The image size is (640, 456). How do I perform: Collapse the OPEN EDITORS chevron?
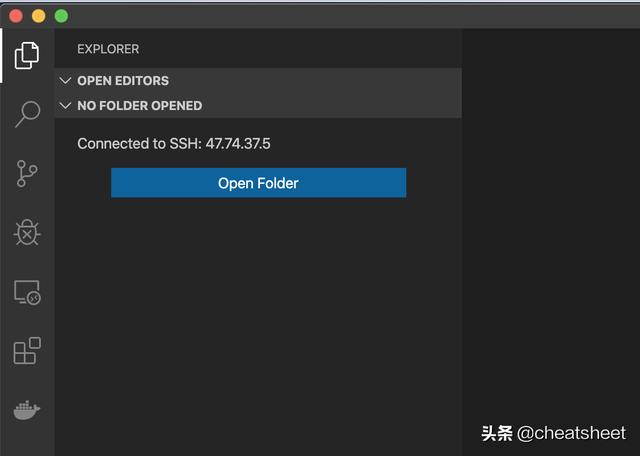(65, 80)
